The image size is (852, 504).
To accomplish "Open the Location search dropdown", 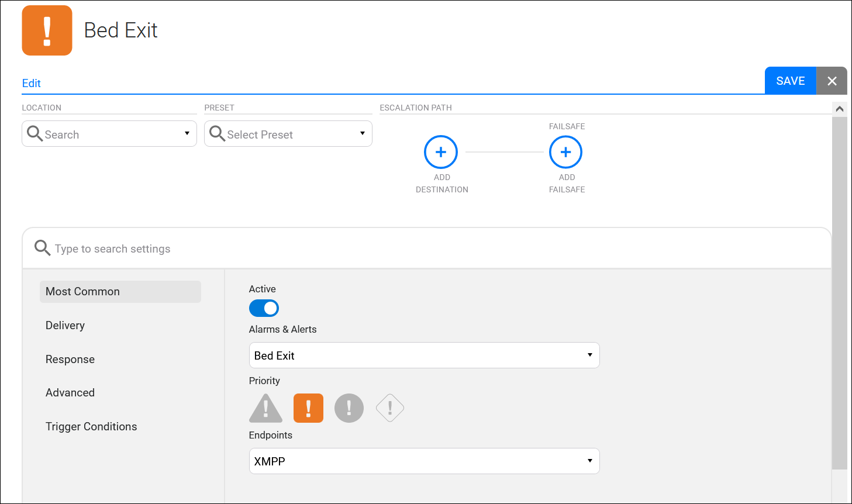I will pos(109,134).
